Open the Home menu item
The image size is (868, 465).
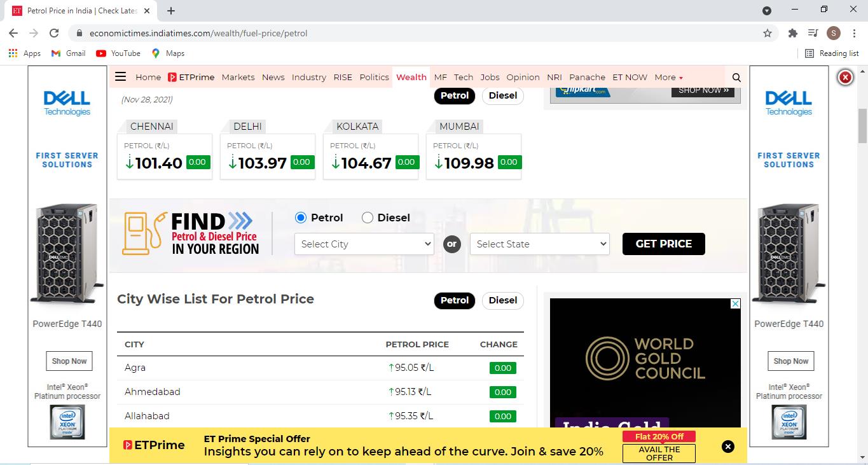[x=148, y=77]
